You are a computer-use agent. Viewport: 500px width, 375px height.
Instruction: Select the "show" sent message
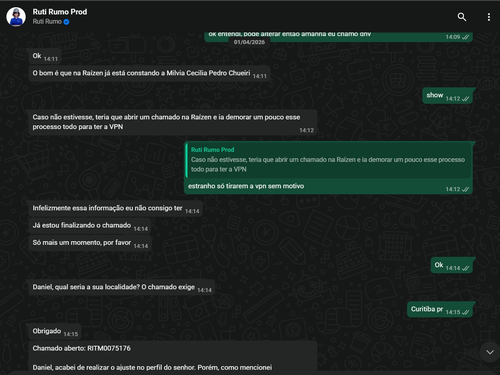click(x=449, y=96)
